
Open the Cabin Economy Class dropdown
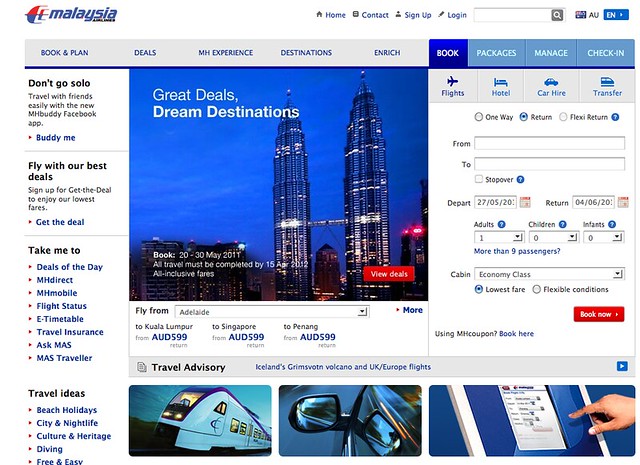tap(549, 274)
